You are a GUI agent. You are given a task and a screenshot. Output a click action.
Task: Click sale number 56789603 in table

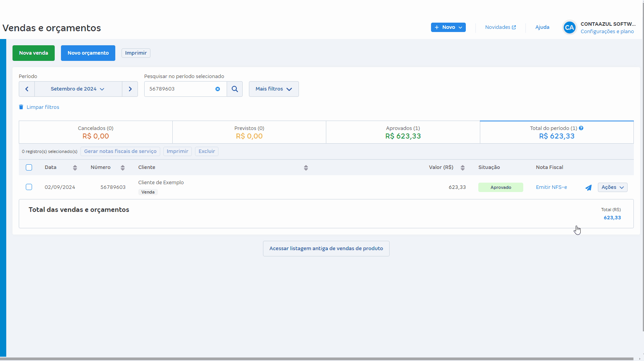click(113, 187)
